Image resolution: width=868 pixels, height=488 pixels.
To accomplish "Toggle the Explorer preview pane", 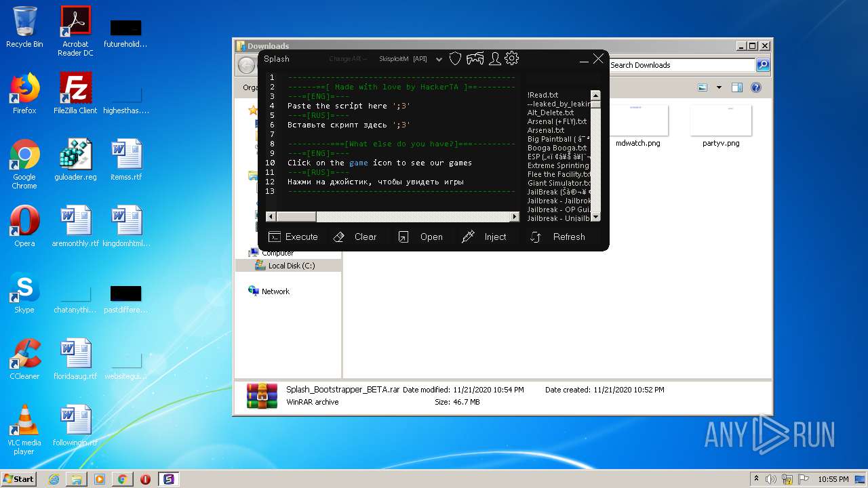I will [x=737, y=87].
